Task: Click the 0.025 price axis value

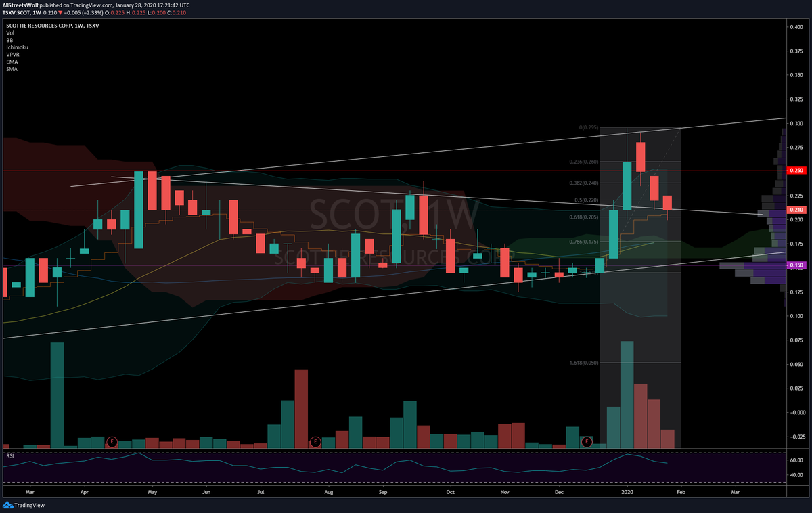Action: point(796,388)
